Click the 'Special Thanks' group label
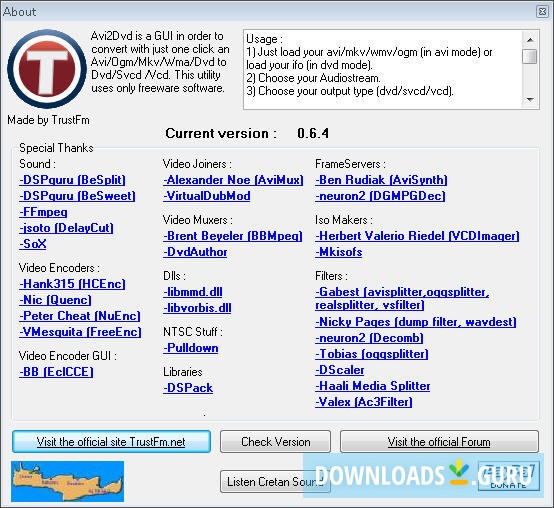This screenshot has width=554, height=508. (56, 148)
